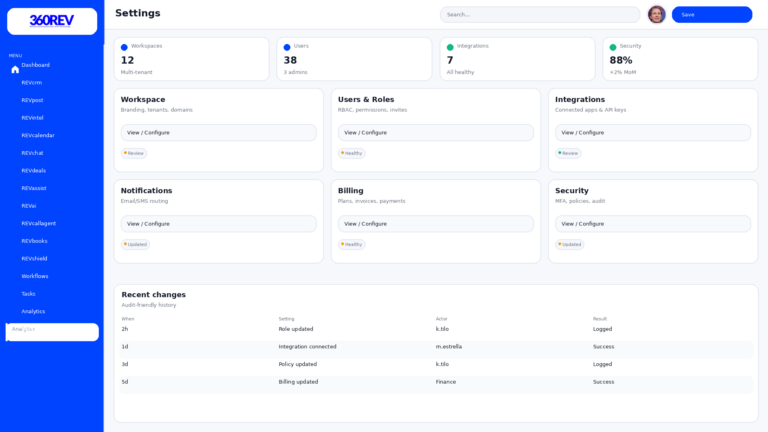Image resolution: width=768 pixels, height=432 pixels.
Task: Click View / Configure under Security
Action: point(652,224)
